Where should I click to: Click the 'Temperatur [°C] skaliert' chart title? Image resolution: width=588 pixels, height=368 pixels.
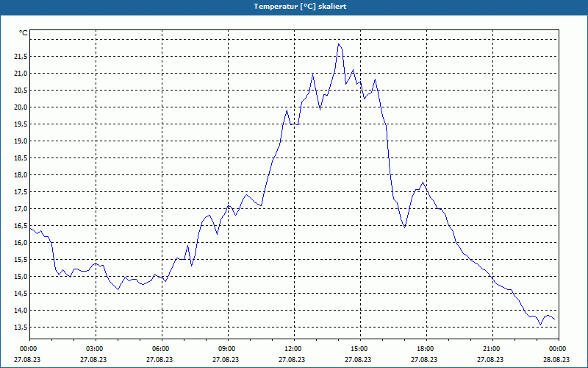[x=300, y=7]
